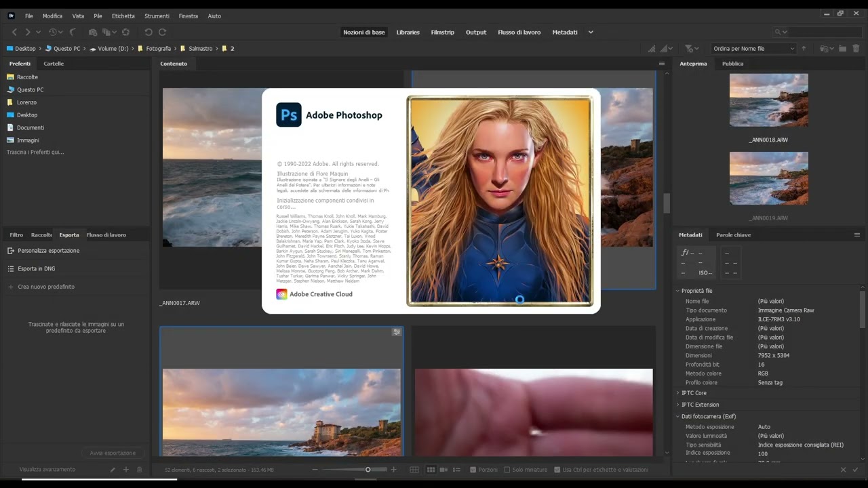
Task: Rotate clockwise with the toolbar icon
Action: 162,32
